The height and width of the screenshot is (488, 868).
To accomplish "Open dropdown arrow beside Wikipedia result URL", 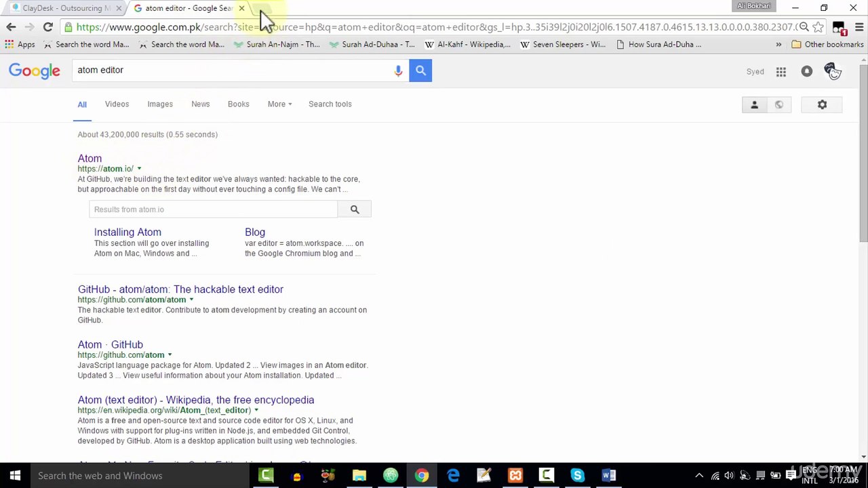I will [x=256, y=410].
